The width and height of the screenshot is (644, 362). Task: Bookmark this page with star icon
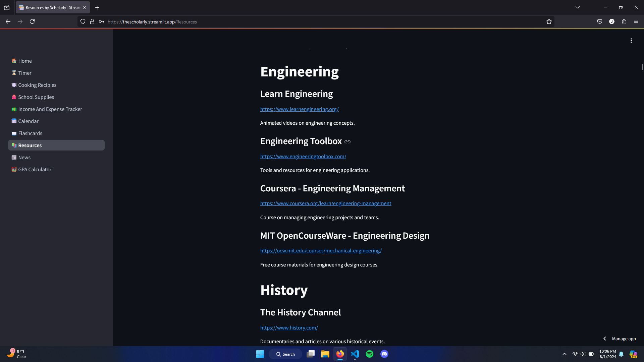(x=549, y=22)
